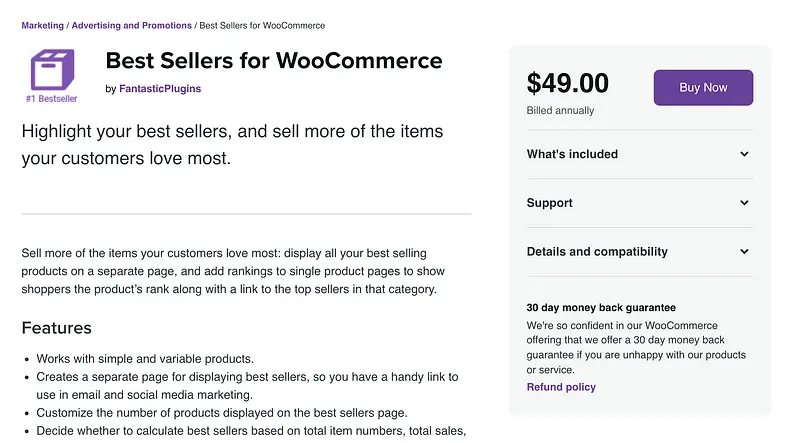Screen dimensions: 800x443
Task: Go to the Marketing breadcrumb
Action: [42, 25]
